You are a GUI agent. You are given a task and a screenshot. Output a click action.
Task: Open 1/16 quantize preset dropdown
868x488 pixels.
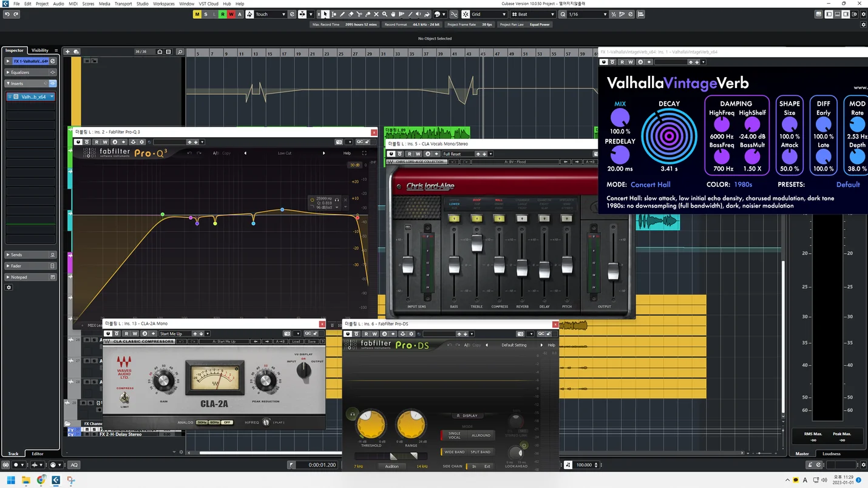pyautogui.click(x=588, y=14)
